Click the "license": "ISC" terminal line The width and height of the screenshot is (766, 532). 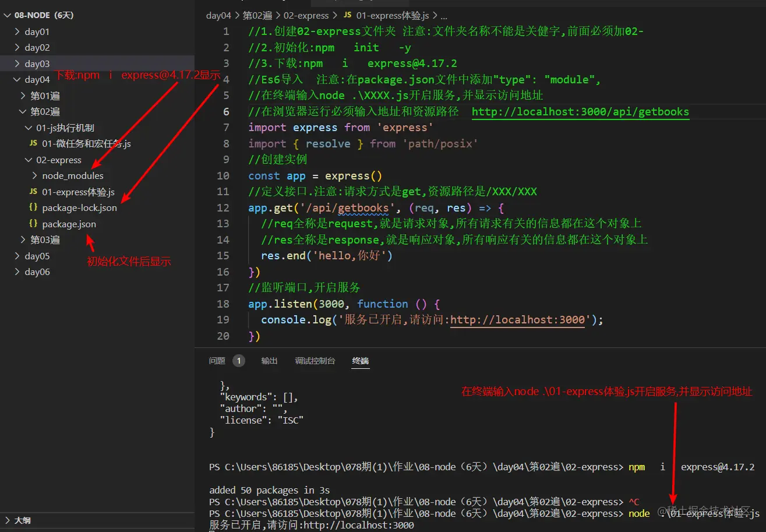point(262,420)
